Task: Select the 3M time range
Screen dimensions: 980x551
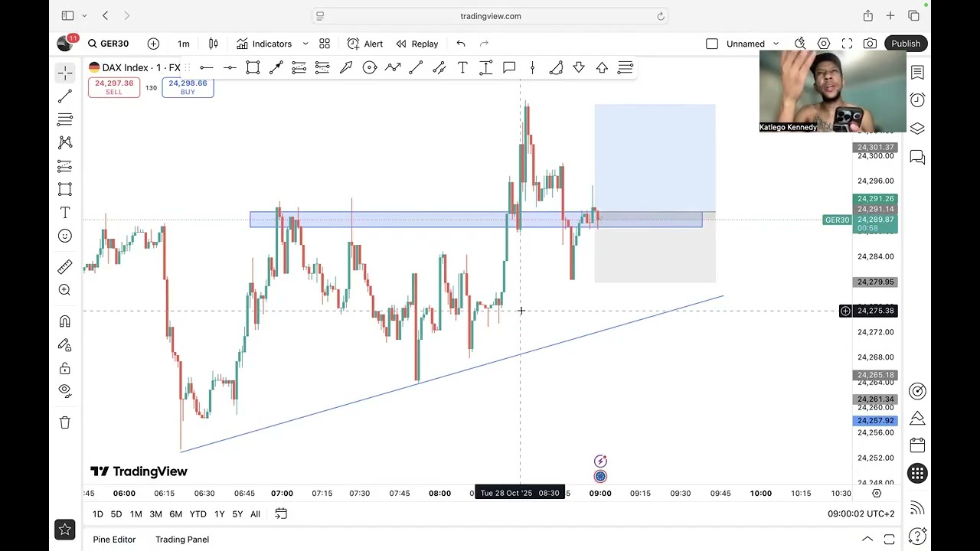Action: pos(155,514)
